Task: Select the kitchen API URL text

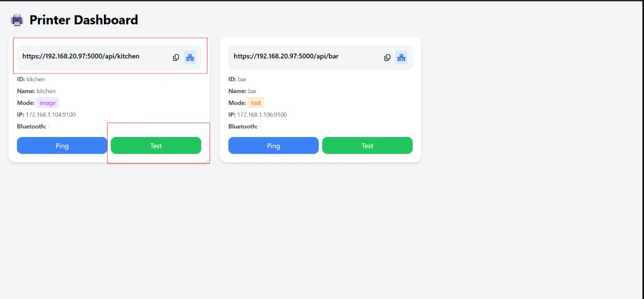Action: (81, 56)
